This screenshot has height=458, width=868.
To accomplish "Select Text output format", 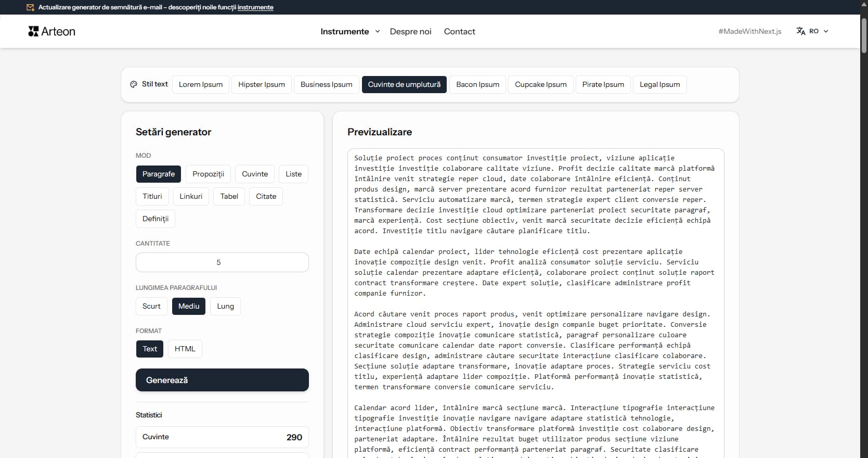I will [x=150, y=349].
